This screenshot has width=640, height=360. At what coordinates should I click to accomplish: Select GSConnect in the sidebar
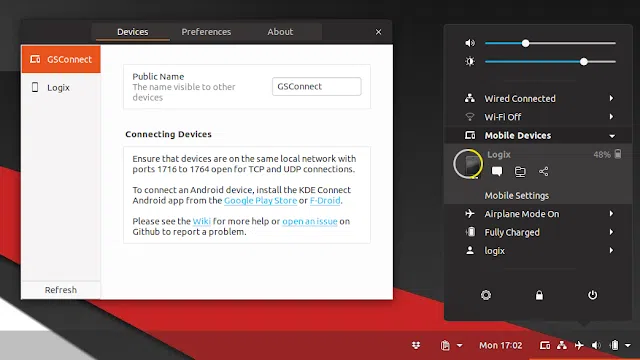click(61, 59)
